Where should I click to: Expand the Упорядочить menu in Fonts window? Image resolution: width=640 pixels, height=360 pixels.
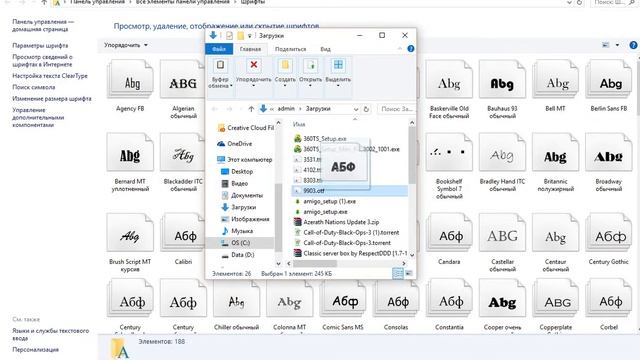tap(126, 45)
